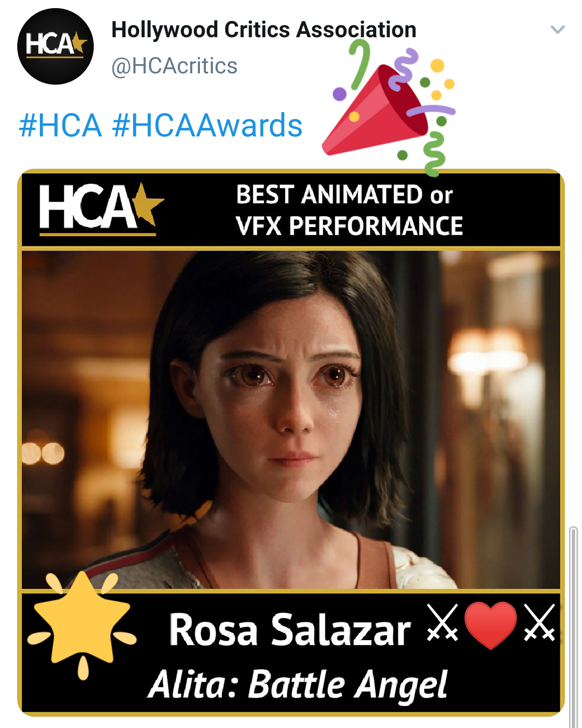Open the #HCAAwards hashtag
The width and height of the screenshot is (582, 728).
[x=207, y=126]
